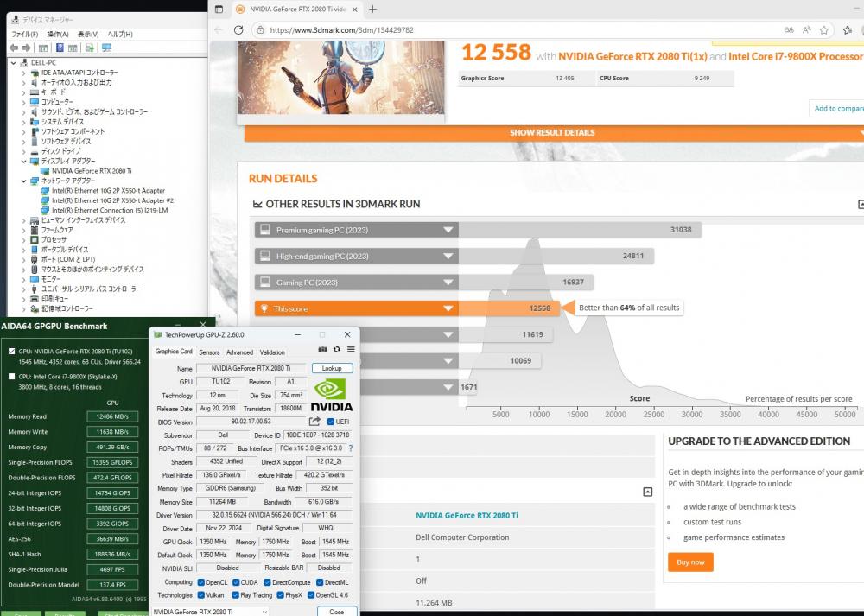Viewport: 864px width, 616px height.
Task: Open ファイル(F) menu in Device Manager
Action: coord(25,35)
